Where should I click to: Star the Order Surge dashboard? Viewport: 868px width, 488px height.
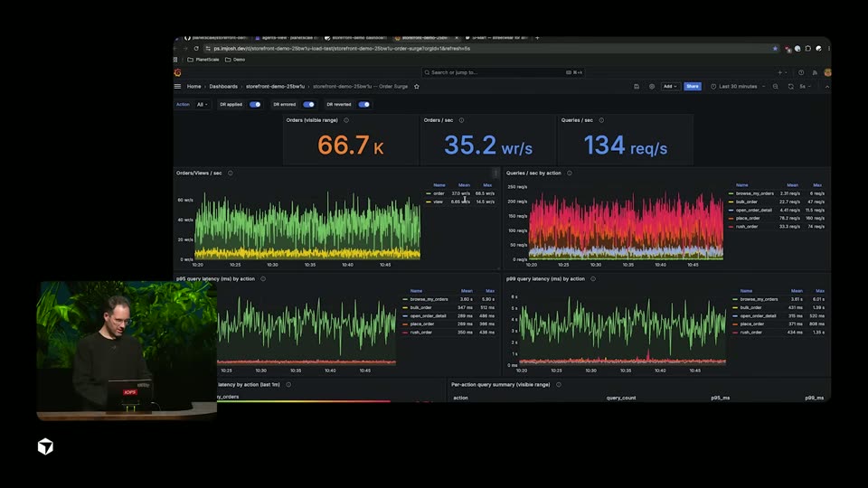tap(417, 87)
